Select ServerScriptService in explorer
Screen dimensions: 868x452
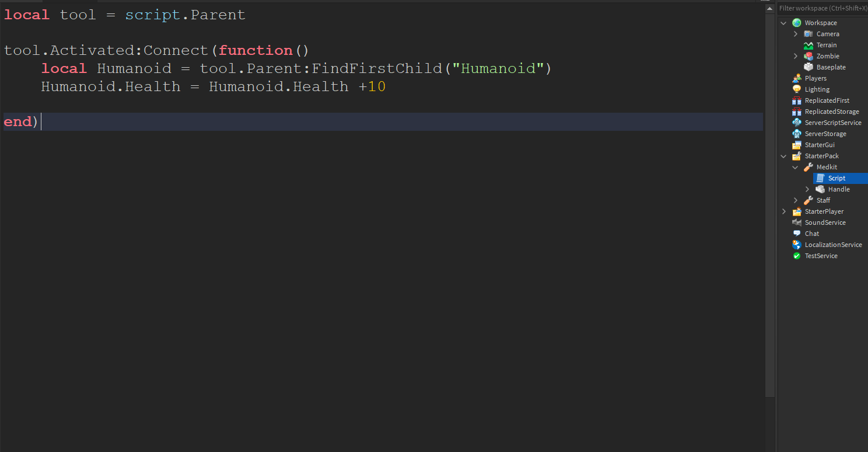pyautogui.click(x=832, y=123)
